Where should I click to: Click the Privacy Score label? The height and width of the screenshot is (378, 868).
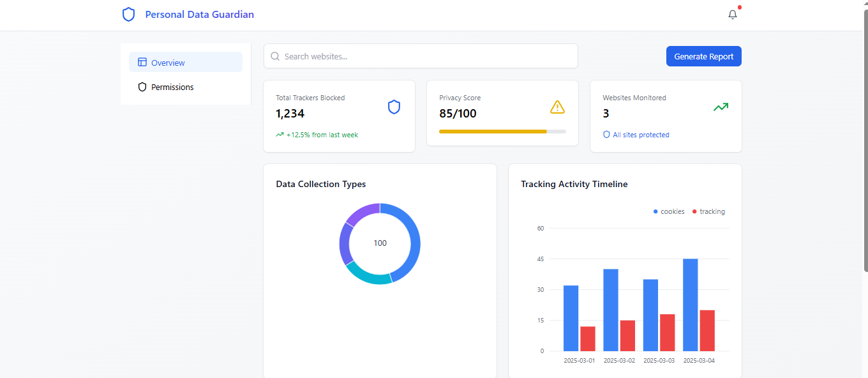[x=460, y=98]
